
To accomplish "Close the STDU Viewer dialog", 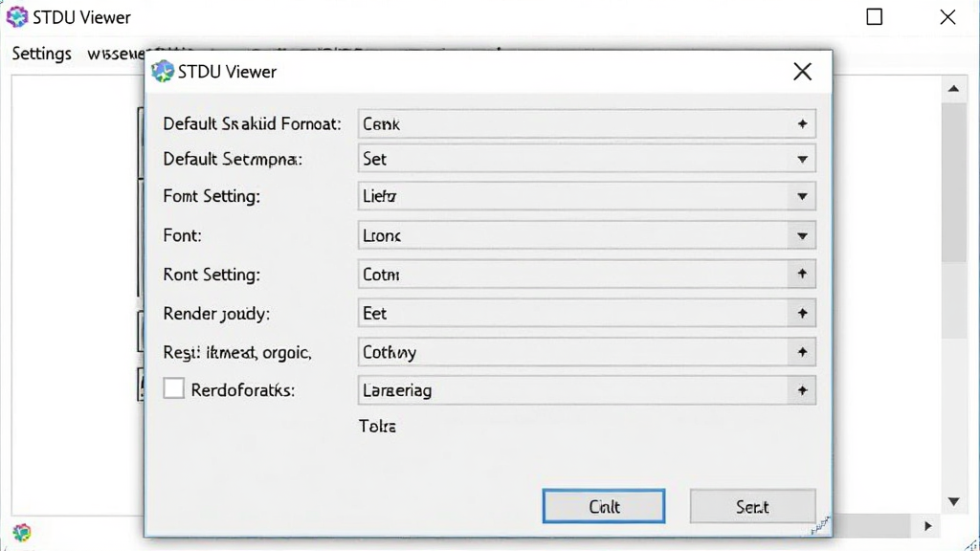I will point(803,72).
